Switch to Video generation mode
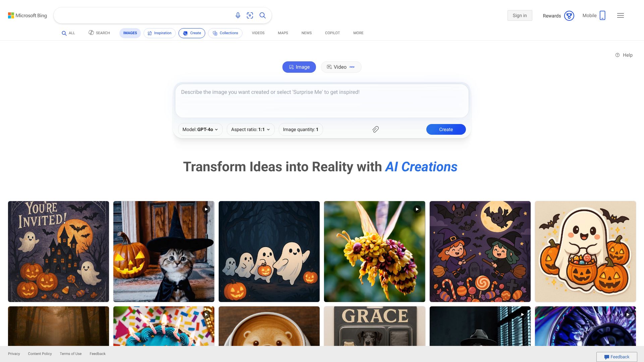Screen dimensions: 644x362 click(x=341, y=67)
